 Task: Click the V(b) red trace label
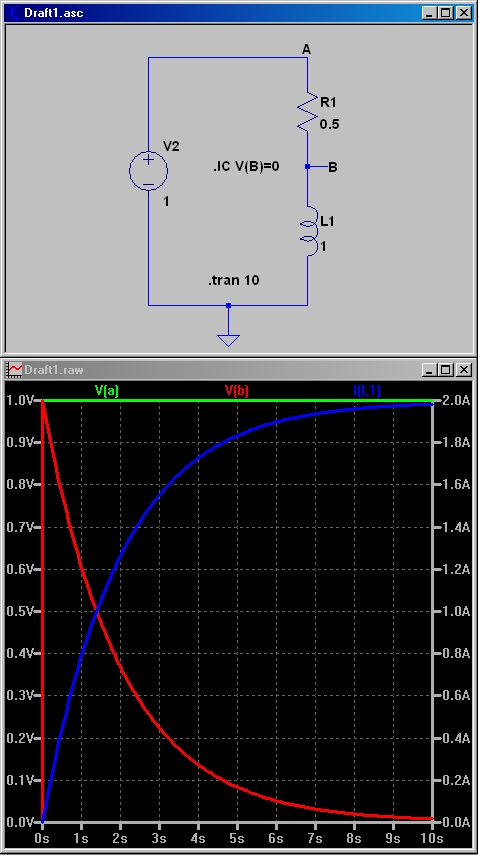[237, 390]
